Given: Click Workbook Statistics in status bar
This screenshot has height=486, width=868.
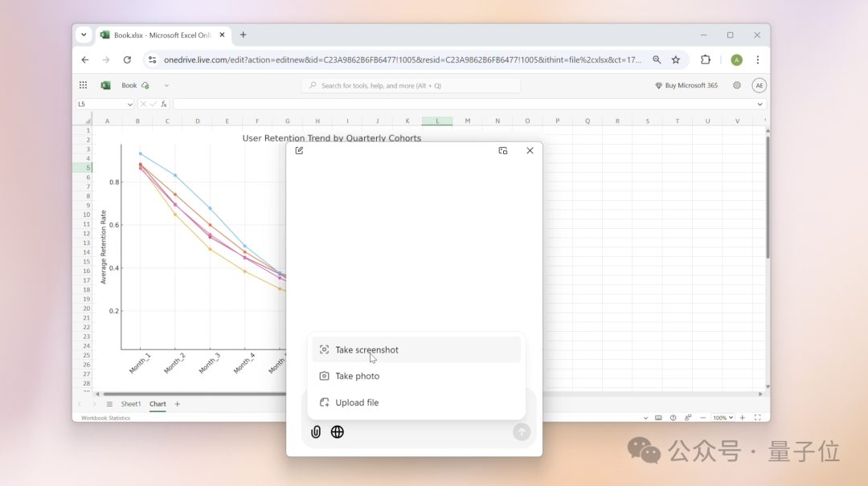Looking at the screenshot, I should 106,418.
